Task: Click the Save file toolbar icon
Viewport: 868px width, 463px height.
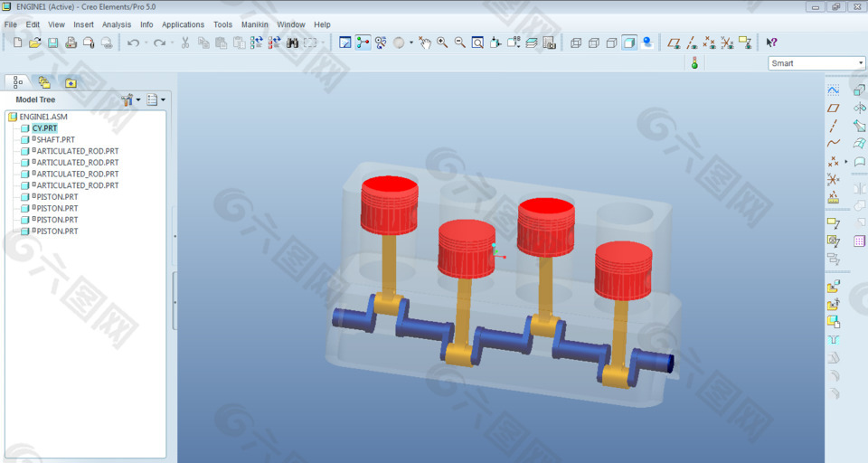Action: click(52, 43)
